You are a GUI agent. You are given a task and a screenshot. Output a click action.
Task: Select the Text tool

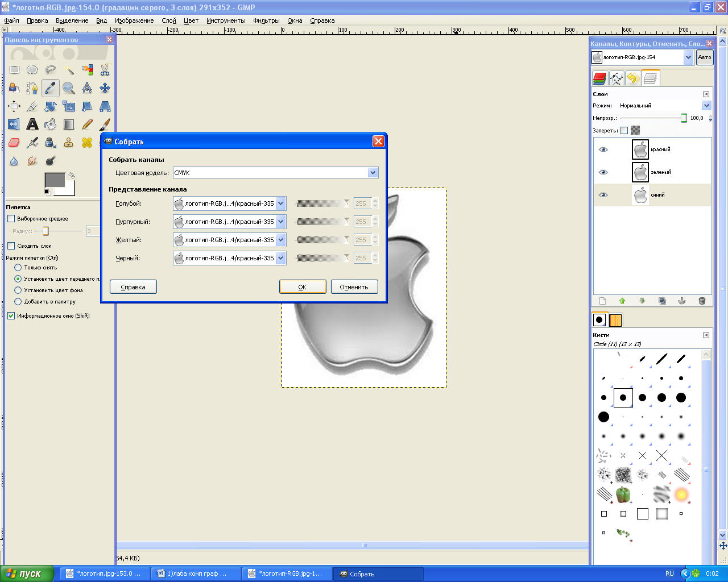click(32, 124)
